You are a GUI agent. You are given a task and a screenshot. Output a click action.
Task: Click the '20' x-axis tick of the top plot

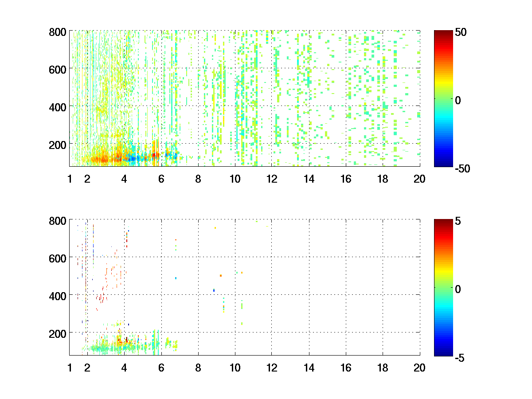click(x=419, y=179)
